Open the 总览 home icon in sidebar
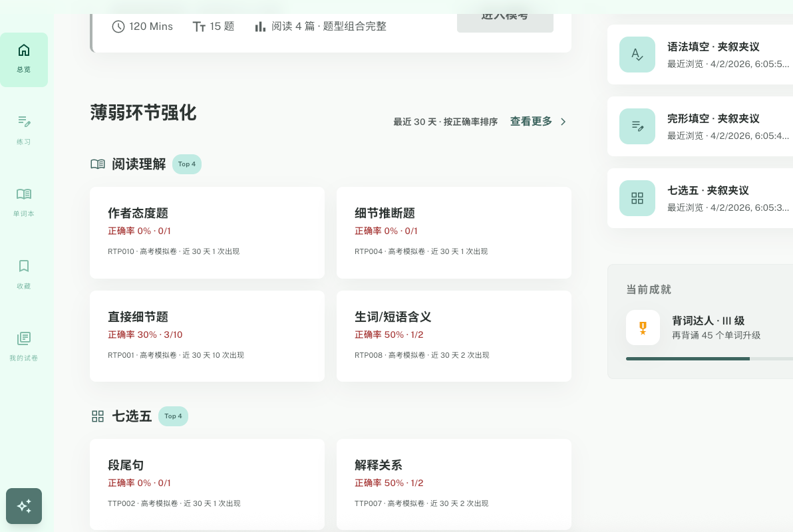The width and height of the screenshot is (793, 532). 24,50
